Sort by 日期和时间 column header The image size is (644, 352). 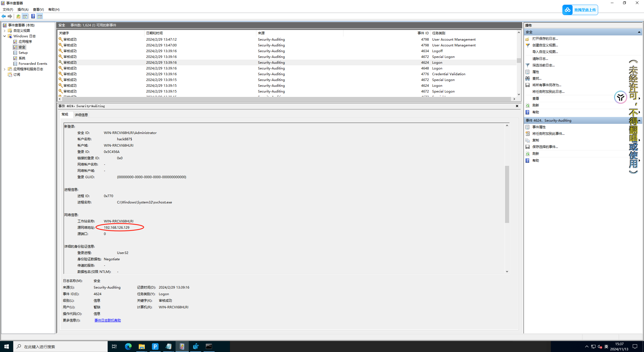coord(200,33)
